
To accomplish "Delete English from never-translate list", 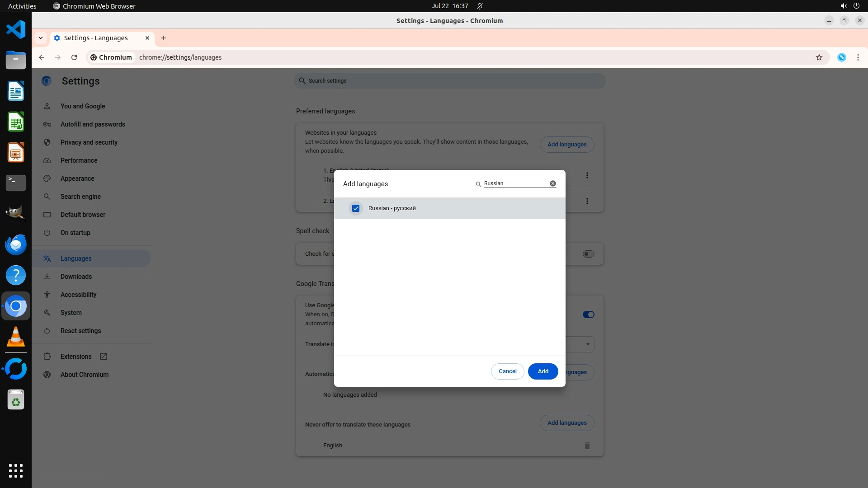I will (x=587, y=446).
